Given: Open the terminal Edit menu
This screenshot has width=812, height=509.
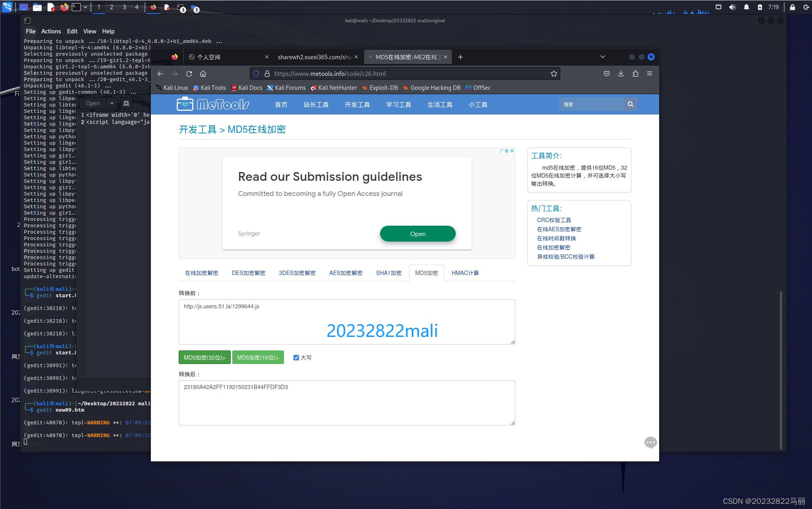Looking at the screenshot, I should [x=72, y=31].
